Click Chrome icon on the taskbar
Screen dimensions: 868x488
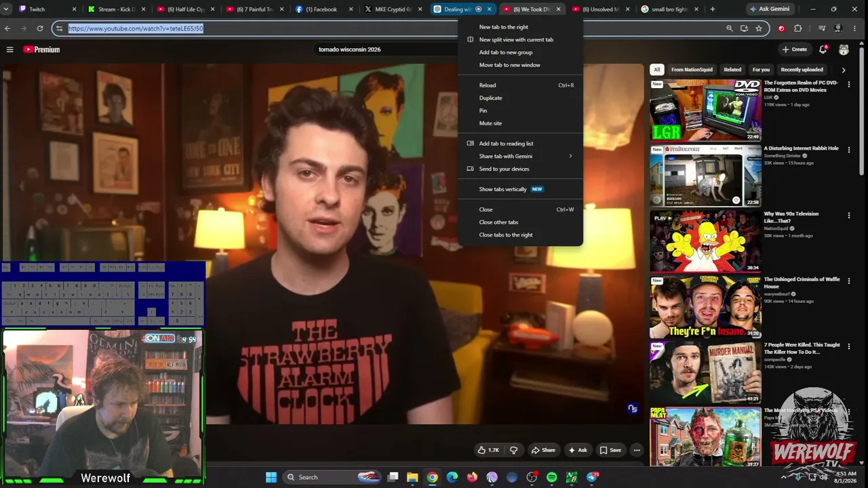coord(432,477)
